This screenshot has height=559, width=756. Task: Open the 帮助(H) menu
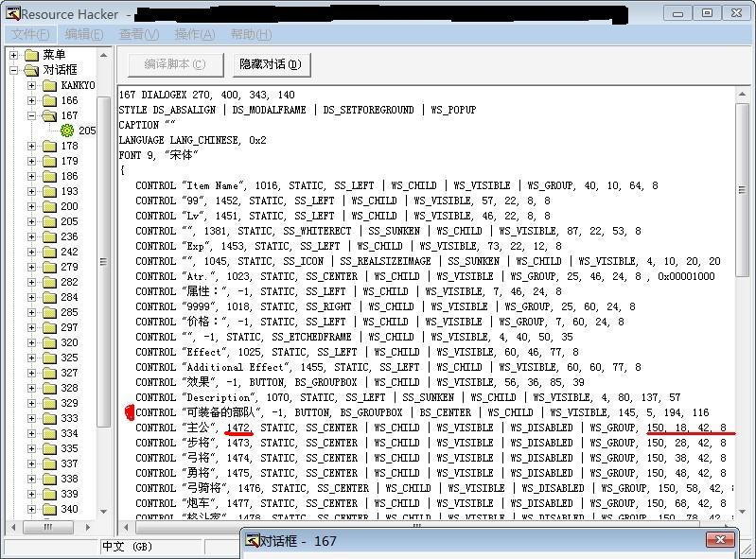point(251,34)
